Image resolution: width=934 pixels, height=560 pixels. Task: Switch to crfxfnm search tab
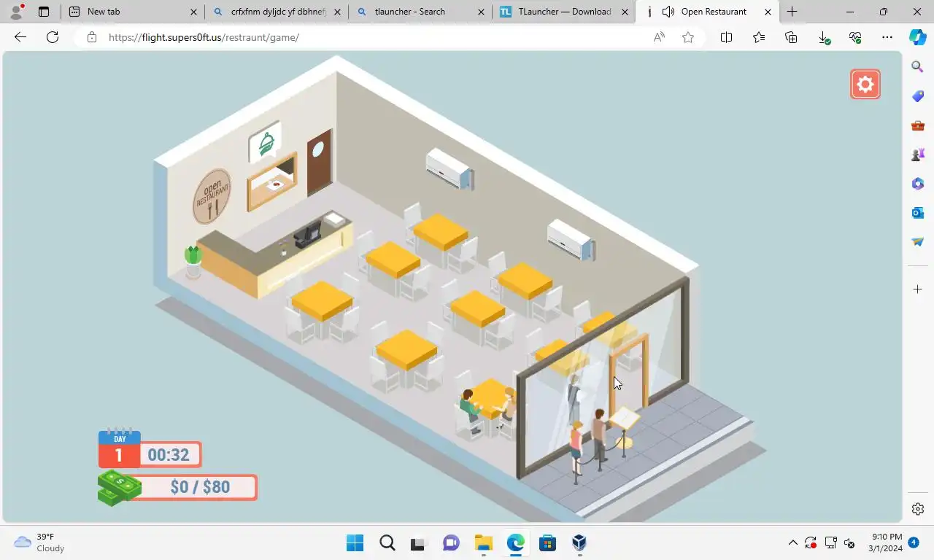[277, 12]
